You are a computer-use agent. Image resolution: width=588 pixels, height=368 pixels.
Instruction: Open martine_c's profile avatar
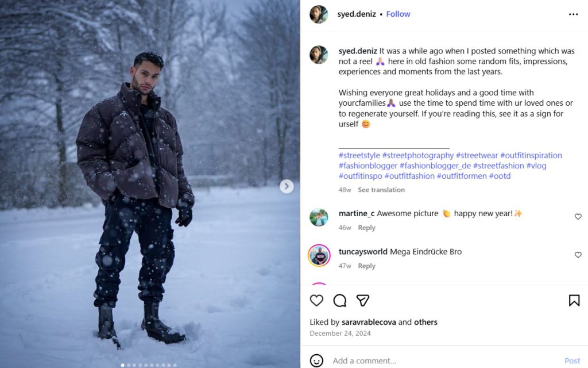(319, 217)
